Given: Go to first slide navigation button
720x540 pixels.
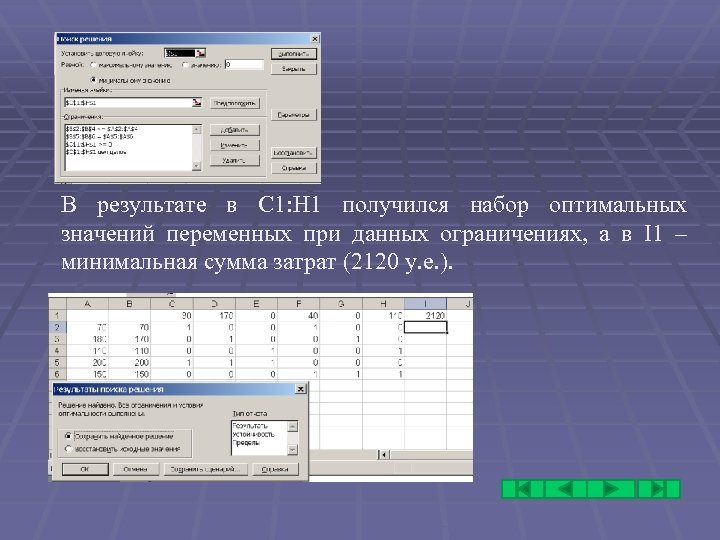Looking at the screenshot, I should pyautogui.click(x=523, y=489).
